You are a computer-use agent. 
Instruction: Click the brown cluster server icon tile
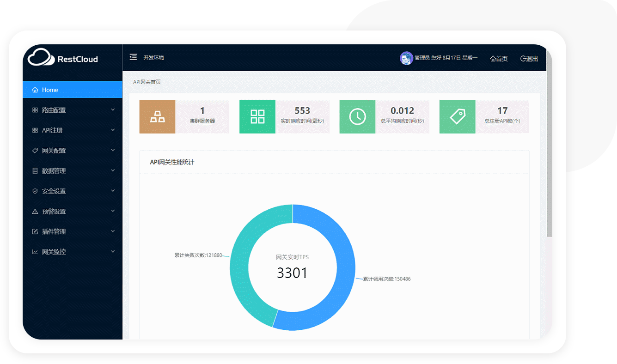tap(157, 117)
